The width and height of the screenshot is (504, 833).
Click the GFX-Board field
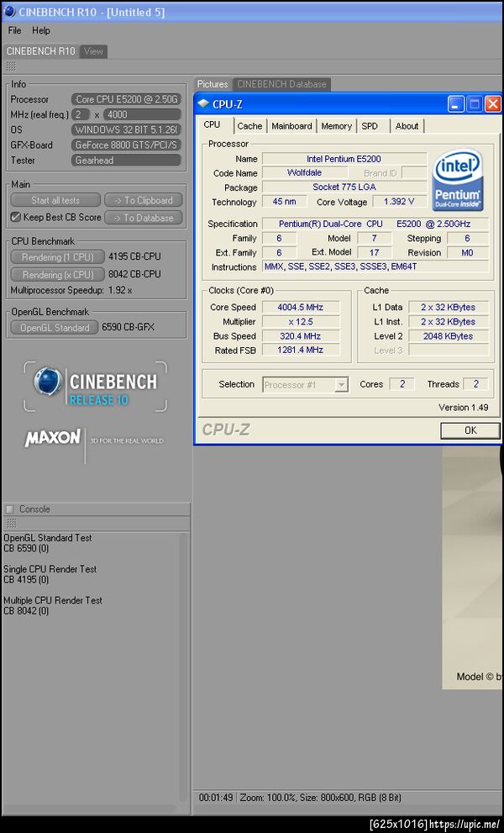coord(126,145)
